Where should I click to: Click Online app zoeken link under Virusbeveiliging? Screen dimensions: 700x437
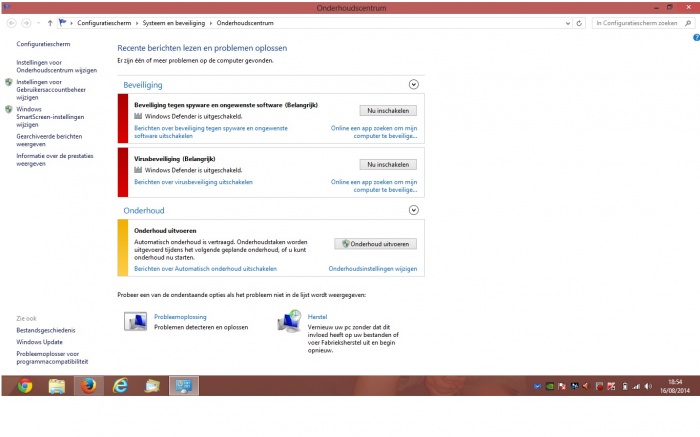(374, 186)
